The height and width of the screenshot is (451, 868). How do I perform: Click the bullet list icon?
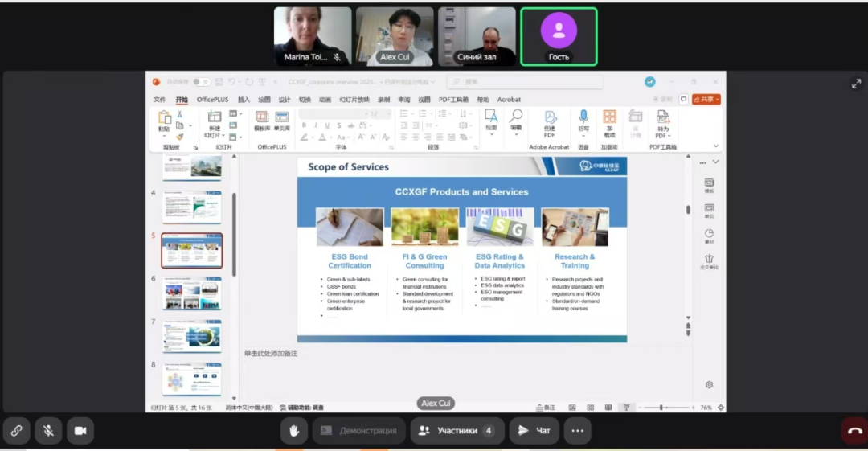(x=405, y=113)
